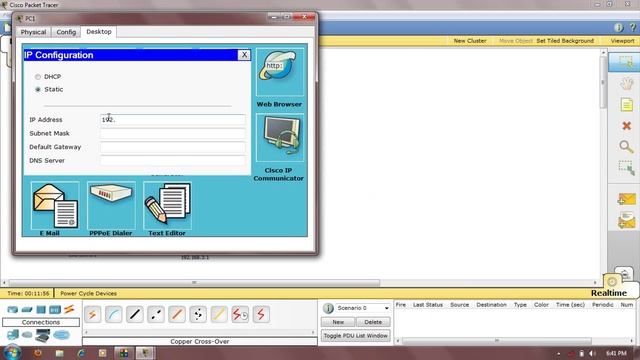The width and height of the screenshot is (640, 360).
Task: Select Copper Straight-Through cable
Action: pos(135,314)
